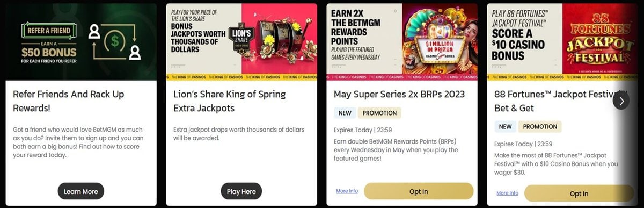This screenshot has height=208, width=644.
Task: Opt in to May Super Series promotion
Action: click(419, 191)
